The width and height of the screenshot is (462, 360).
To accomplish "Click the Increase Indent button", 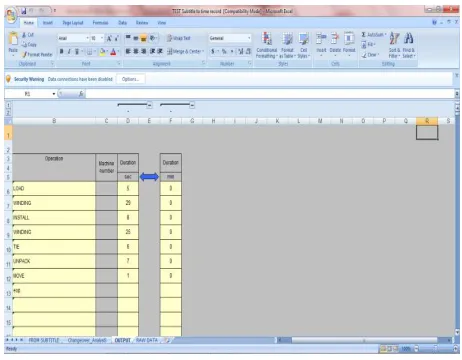I will coord(160,51).
